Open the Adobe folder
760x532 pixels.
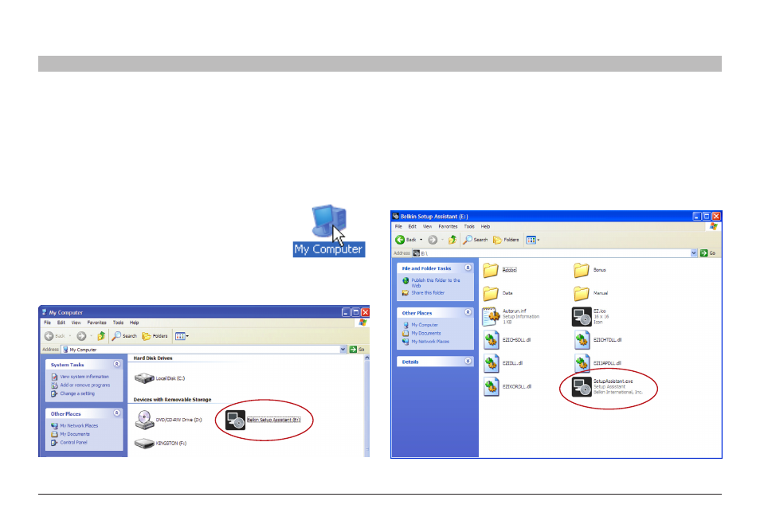499,270
